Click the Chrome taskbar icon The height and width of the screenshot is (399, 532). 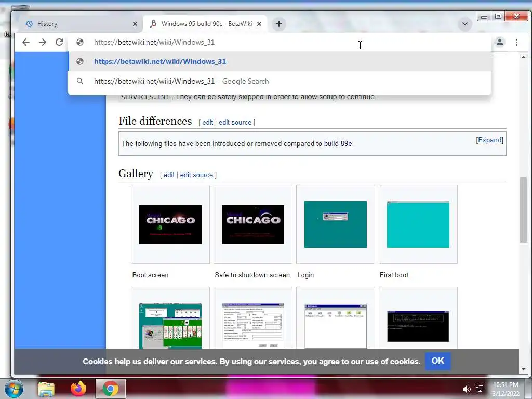click(x=111, y=389)
